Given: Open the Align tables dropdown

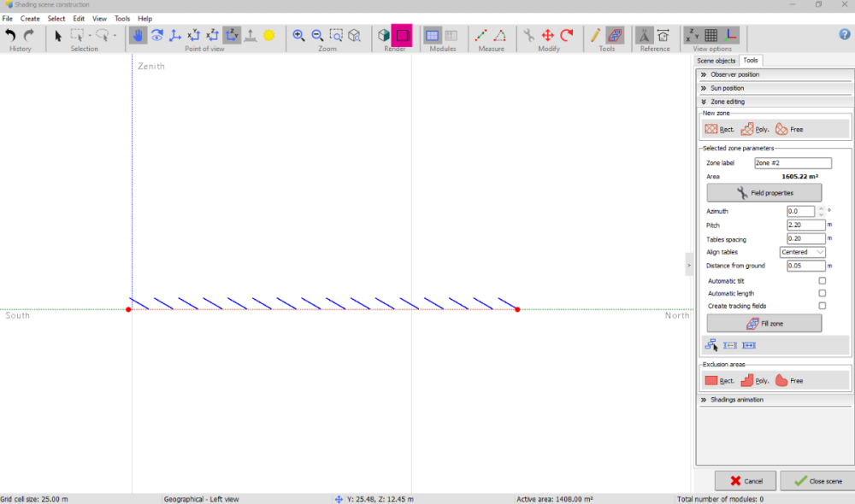Looking at the screenshot, I should tap(803, 252).
